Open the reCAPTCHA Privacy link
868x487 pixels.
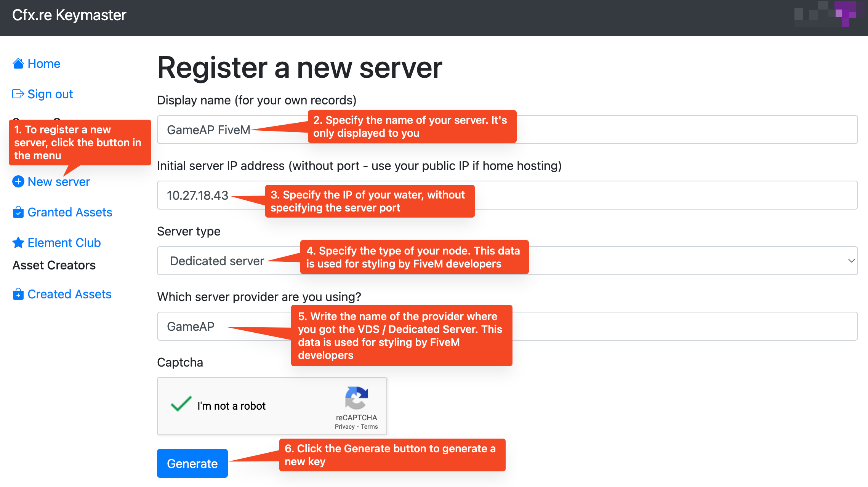[x=345, y=427]
